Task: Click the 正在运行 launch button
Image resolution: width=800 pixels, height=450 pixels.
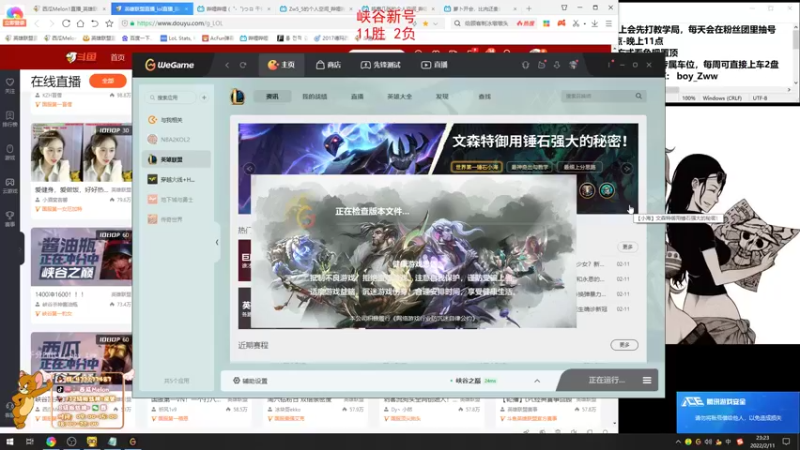Action: (606, 380)
